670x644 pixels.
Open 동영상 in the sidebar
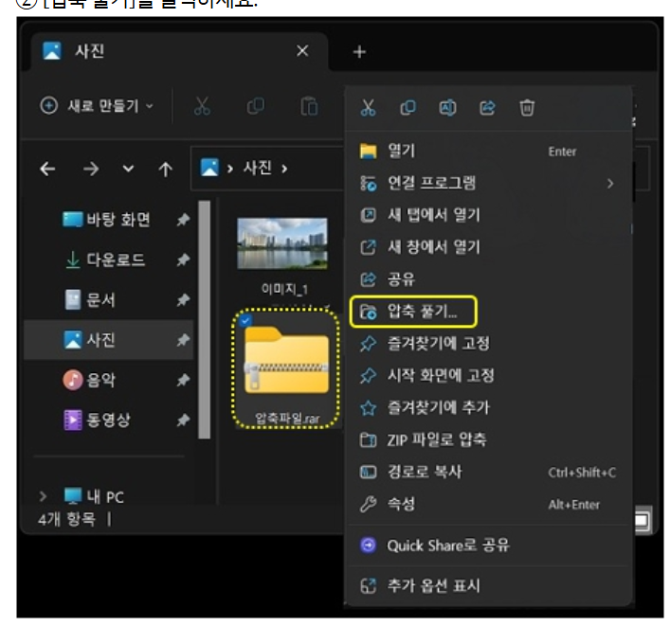point(97,420)
